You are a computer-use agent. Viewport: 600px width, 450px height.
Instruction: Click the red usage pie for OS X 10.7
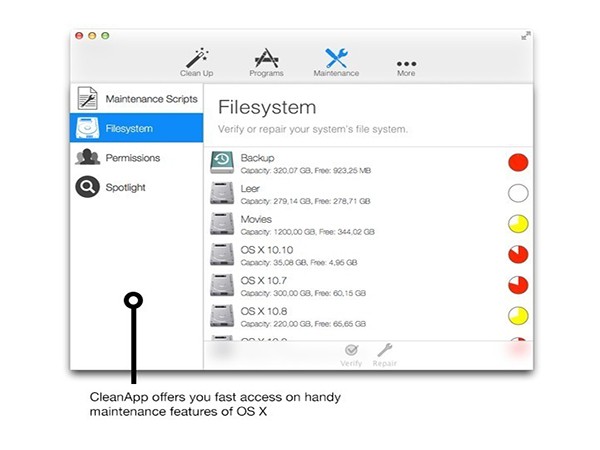point(518,285)
